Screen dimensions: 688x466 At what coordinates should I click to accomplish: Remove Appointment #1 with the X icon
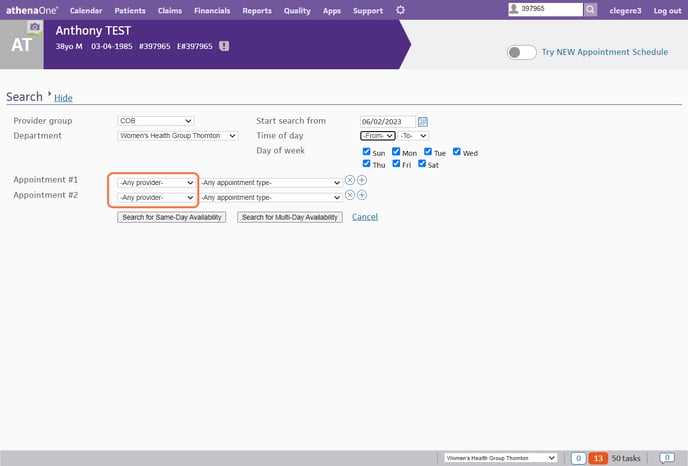[350, 180]
